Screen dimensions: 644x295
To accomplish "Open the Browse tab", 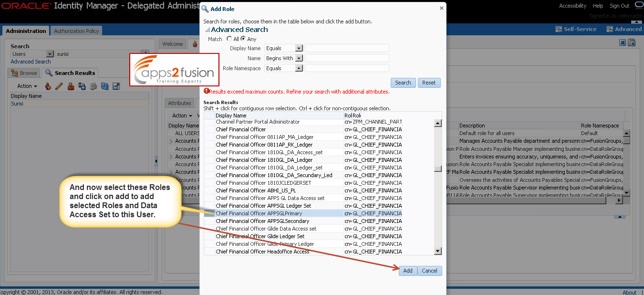I will point(25,73).
